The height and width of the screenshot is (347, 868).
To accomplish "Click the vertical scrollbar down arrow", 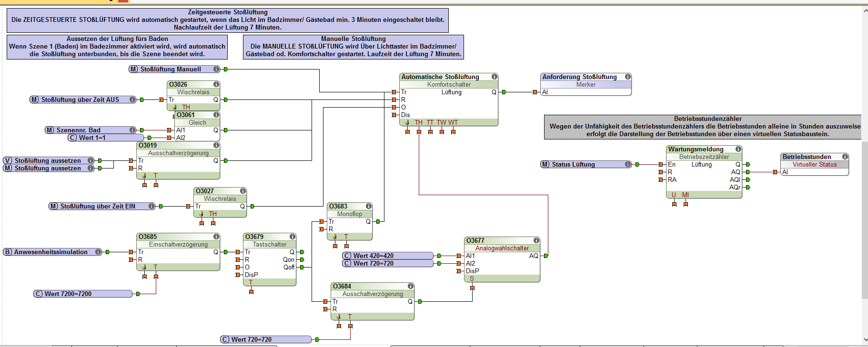I will pos(865,340).
